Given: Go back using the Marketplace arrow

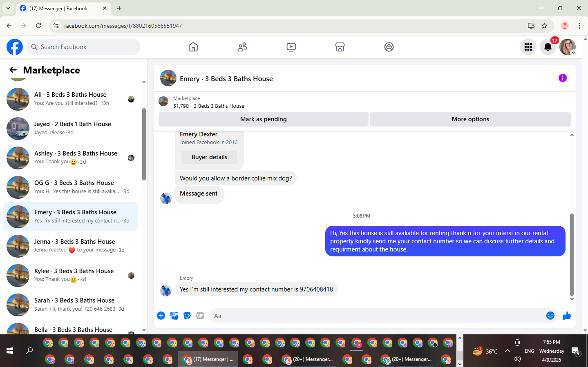Looking at the screenshot, I should [13, 70].
